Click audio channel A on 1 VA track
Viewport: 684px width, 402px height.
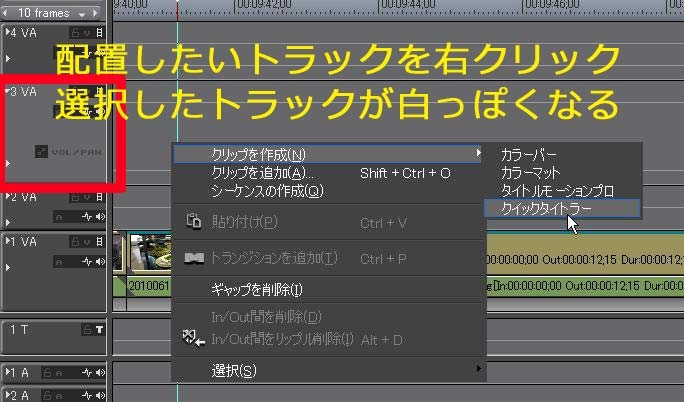click(x=59, y=262)
